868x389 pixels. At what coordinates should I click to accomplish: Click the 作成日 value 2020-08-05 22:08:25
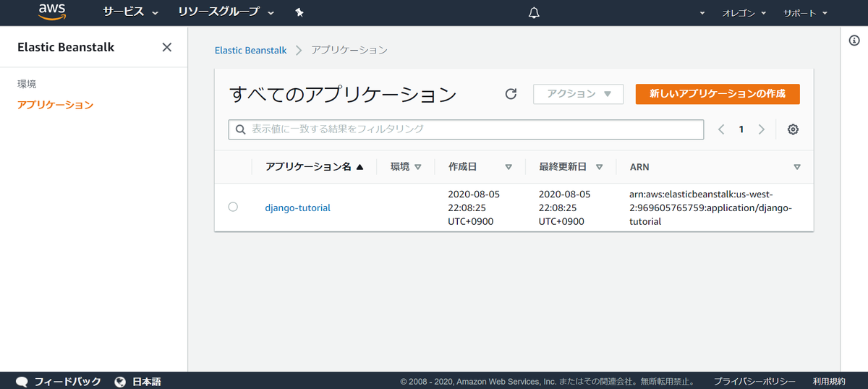tap(474, 208)
